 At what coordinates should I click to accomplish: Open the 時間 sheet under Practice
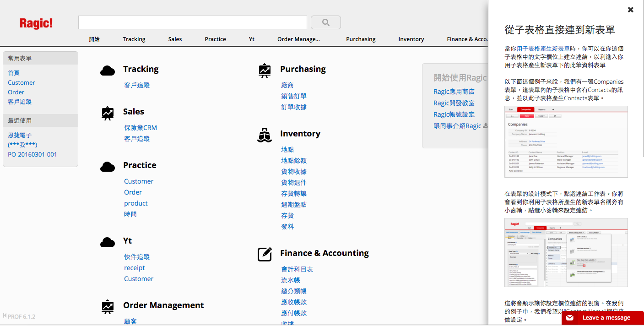(130, 214)
